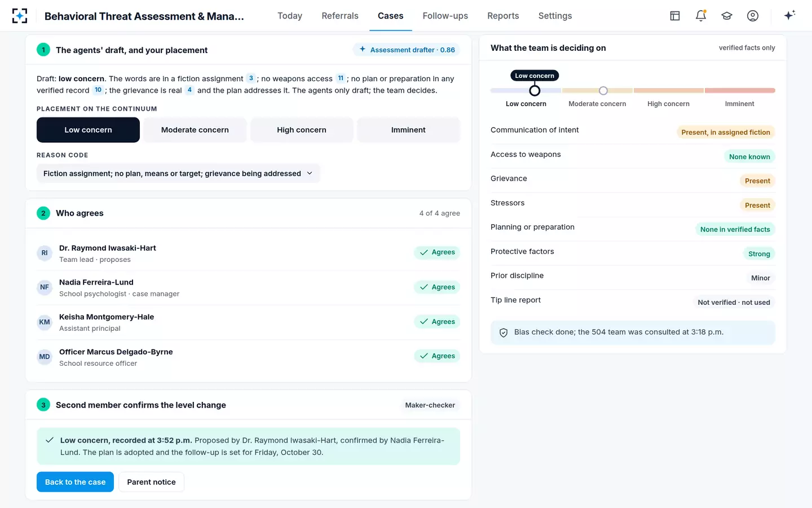Select Moderate concern placement
812x508 pixels.
click(195, 130)
